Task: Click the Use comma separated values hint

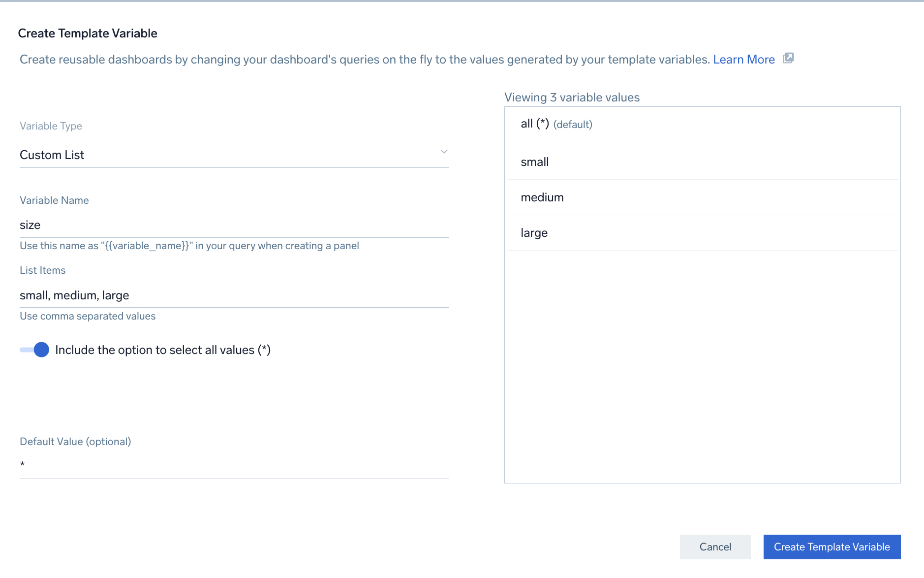Action: tap(88, 316)
